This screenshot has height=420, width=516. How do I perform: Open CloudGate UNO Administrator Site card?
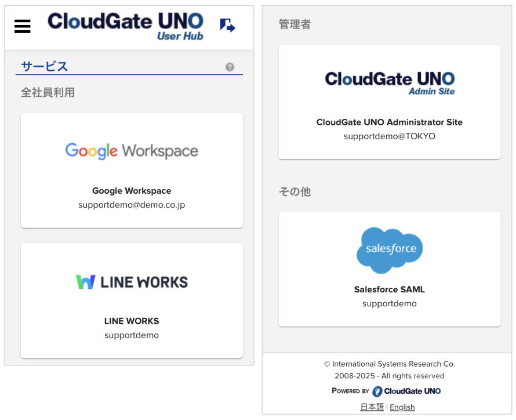point(390,102)
